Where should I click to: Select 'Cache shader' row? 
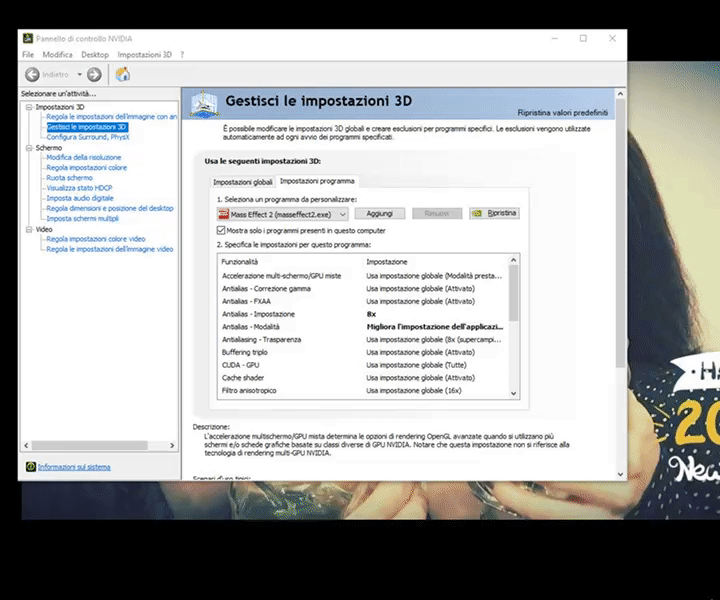click(363, 378)
